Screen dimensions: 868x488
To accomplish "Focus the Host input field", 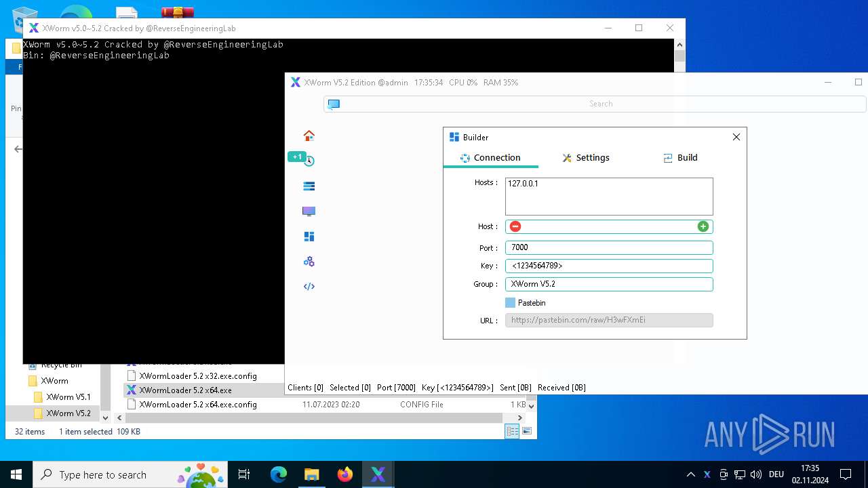I will [x=609, y=226].
